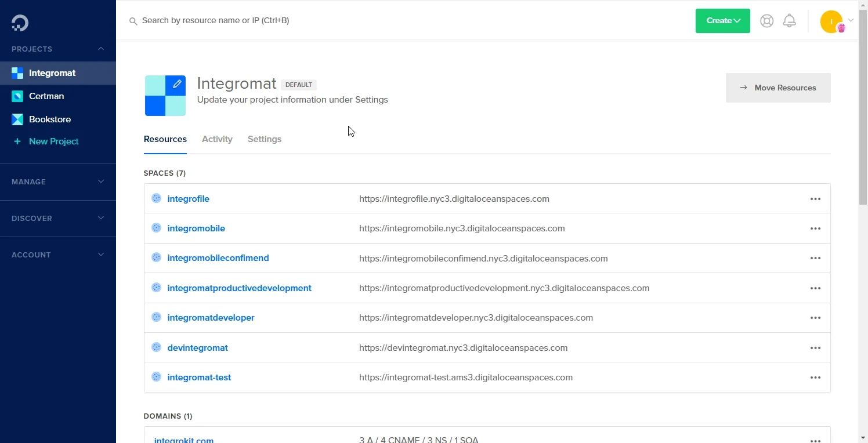This screenshot has width=868, height=443.
Task: Click the DOMAINS (1) heading
Action: coord(168,416)
